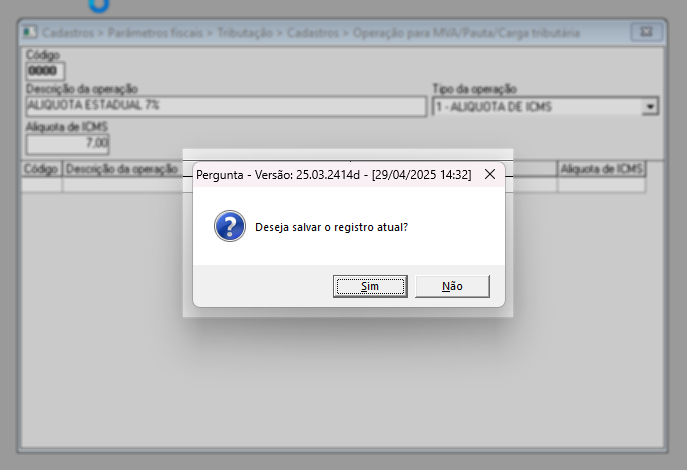Click the Código input field
Screen dimensions: 687x470
tap(45, 71)
